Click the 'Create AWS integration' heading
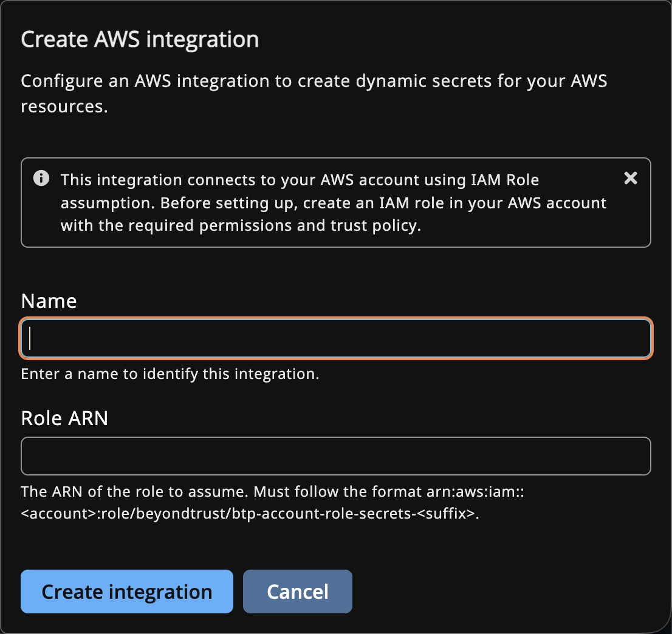 [x=140, y=39]
